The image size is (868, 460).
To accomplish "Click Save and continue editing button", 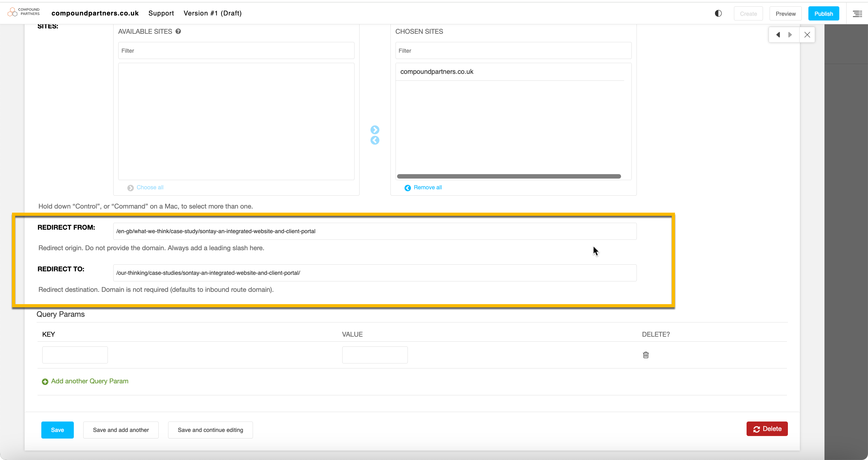I will [210, 430].
